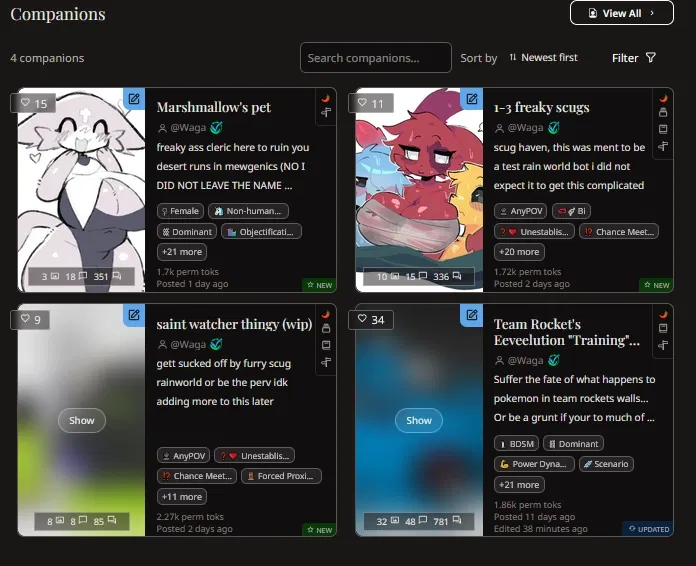This screenshot has width=696, height=566.
Task: Click the 85 messages count on saint watcher card
Action: [x=105, y=521]
